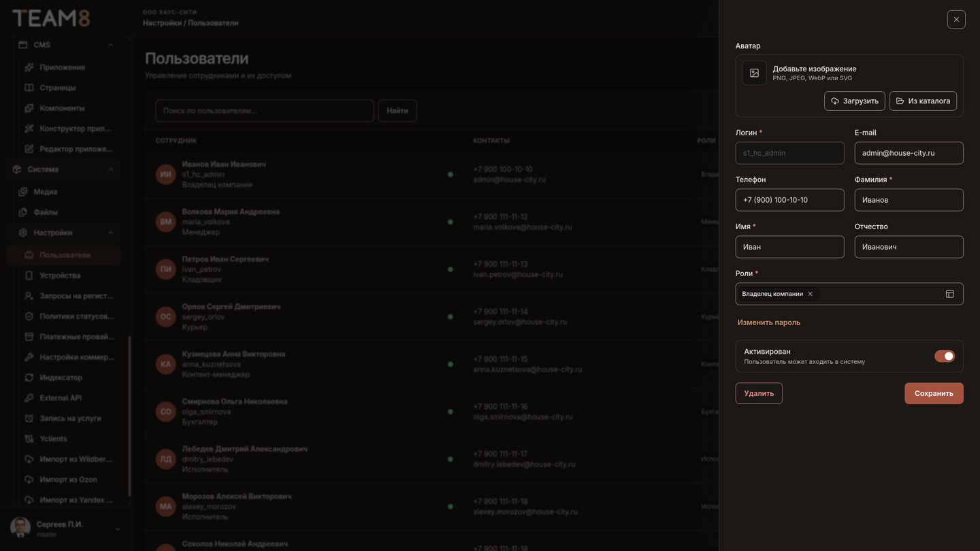Click the Запись на услуги icon
Screen dimensions: 980x551
pos(29,418)
